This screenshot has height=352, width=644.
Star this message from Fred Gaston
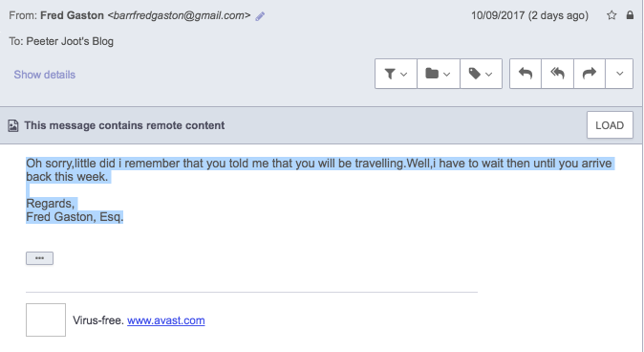pyautogui.click(x=612, y=15)
